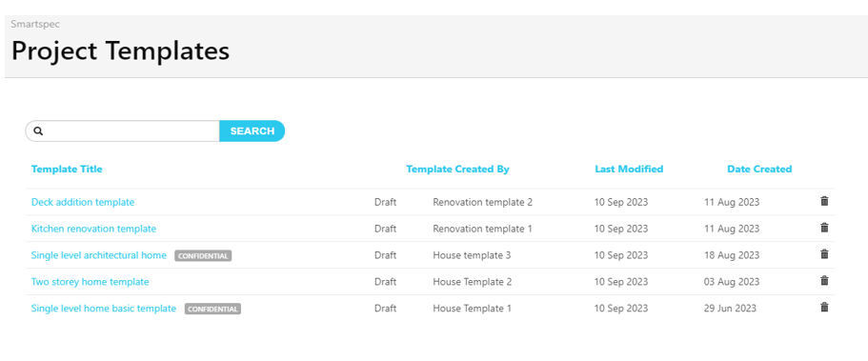This screenshot has height=361, width=868.
Task: Delete the Deck addition template row
Action: (824, 201)
